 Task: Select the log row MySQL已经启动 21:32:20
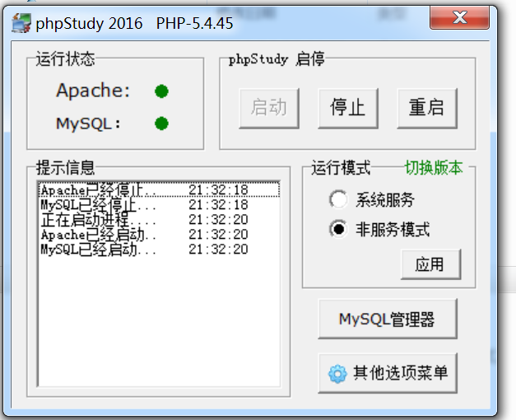tap(159, 249)
